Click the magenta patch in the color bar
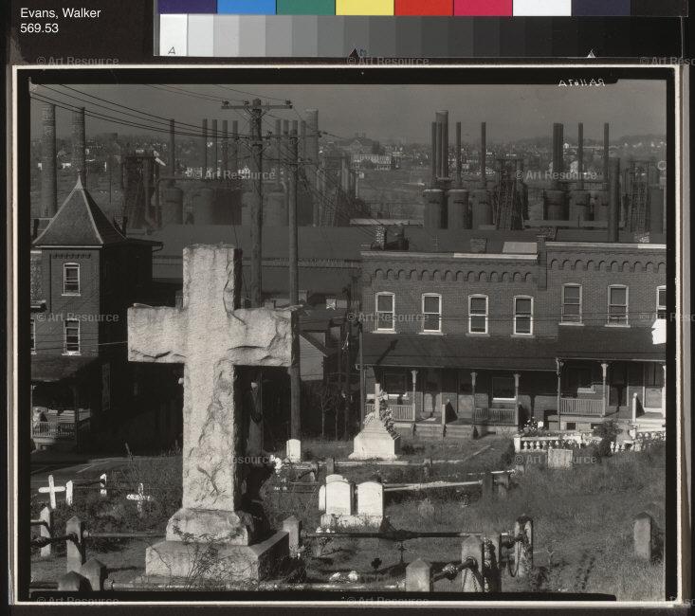The height and width of the screenshot is (616, 695). pos(483,8)
